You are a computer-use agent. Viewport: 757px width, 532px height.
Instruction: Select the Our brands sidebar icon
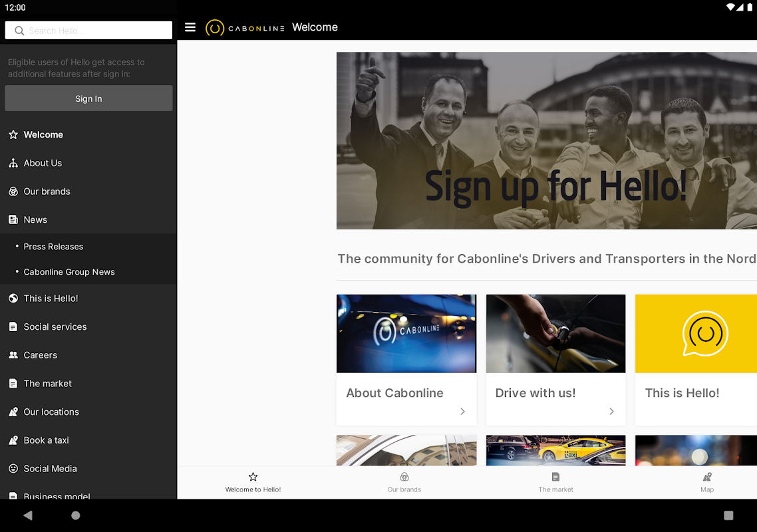13,192
